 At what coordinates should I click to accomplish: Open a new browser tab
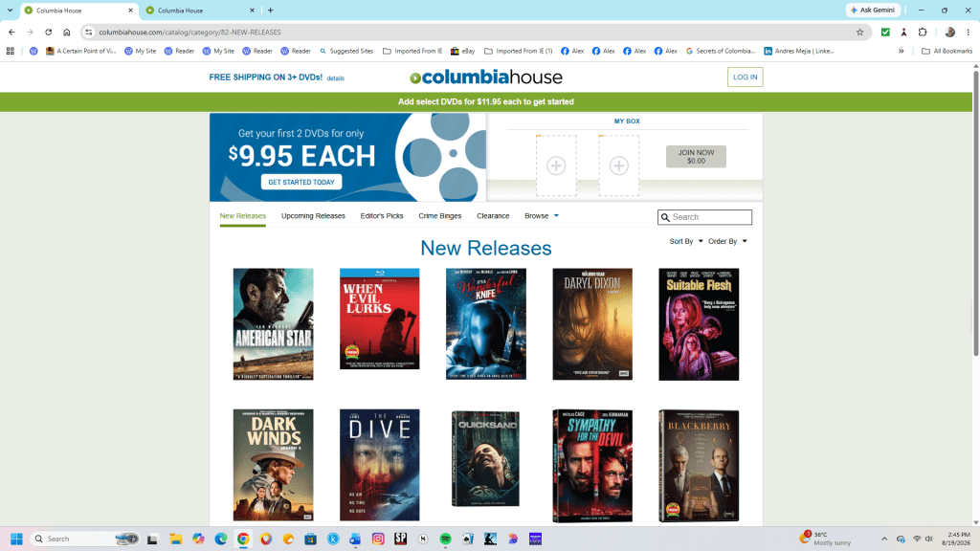coord(270,10)
